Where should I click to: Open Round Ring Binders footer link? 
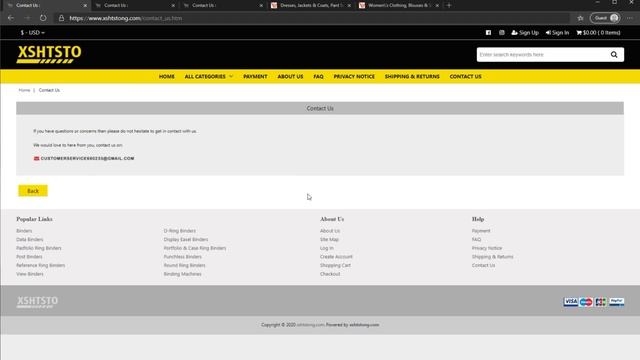click(x=184, y=265)
